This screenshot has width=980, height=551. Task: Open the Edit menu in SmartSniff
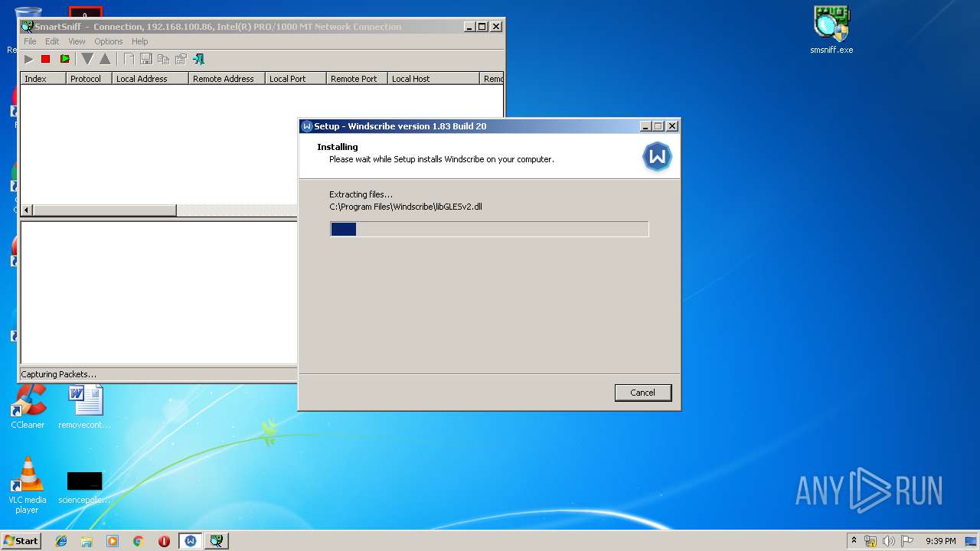click(x=52, y=41)
